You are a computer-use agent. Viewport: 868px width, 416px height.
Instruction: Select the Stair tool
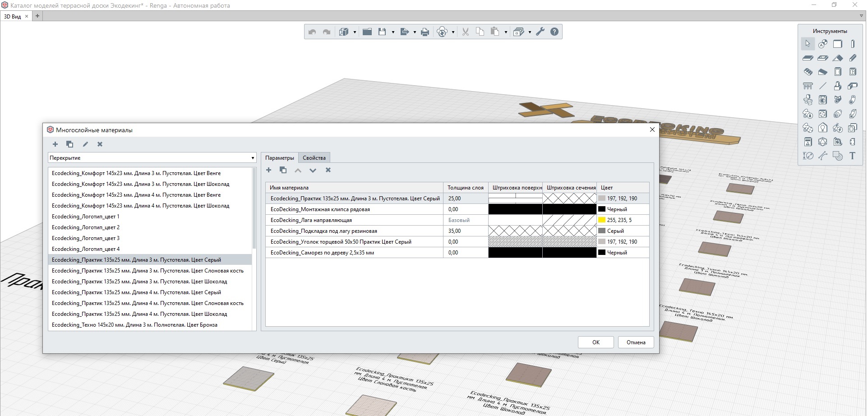pos(808,72)
